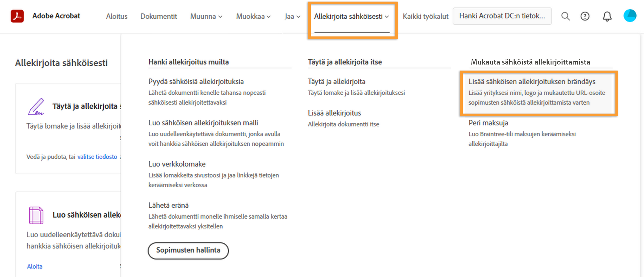Switch to the Aloitus menu
The image size is (644, 277).
click(117, 17)
